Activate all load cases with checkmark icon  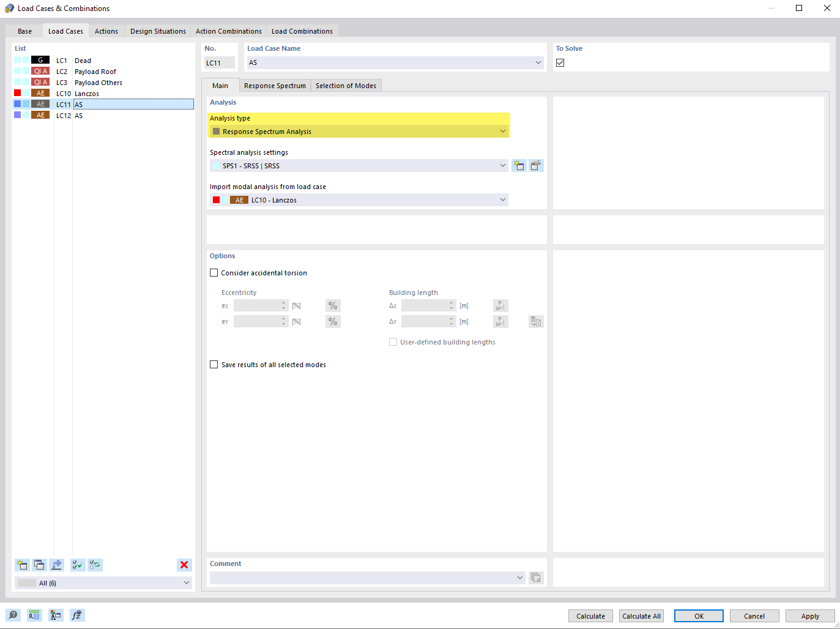tap(77, 564)
